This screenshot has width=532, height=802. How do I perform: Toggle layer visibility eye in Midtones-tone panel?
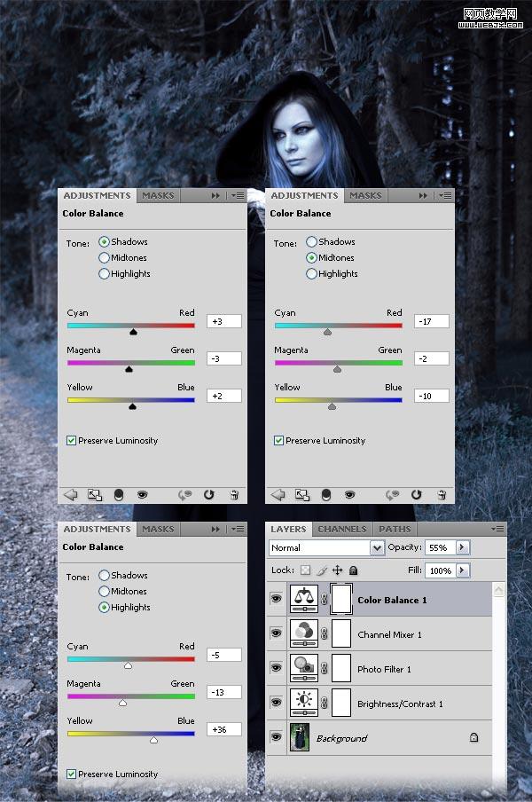pos(350,495)
